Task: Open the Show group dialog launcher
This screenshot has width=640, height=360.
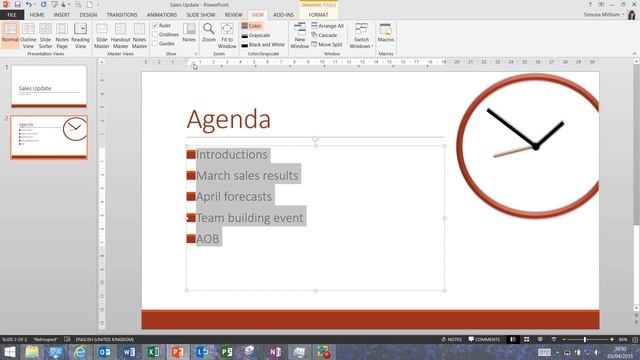Action: [196, 54]
